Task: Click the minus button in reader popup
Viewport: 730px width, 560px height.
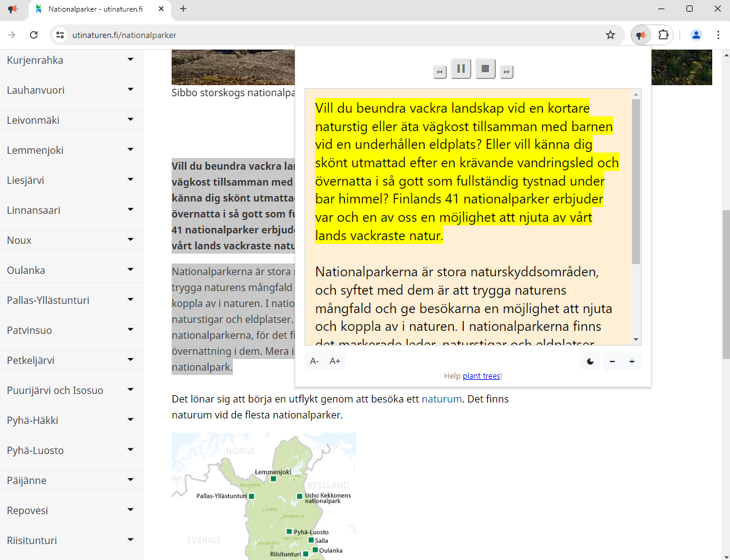Action: [x=612, y=361]
